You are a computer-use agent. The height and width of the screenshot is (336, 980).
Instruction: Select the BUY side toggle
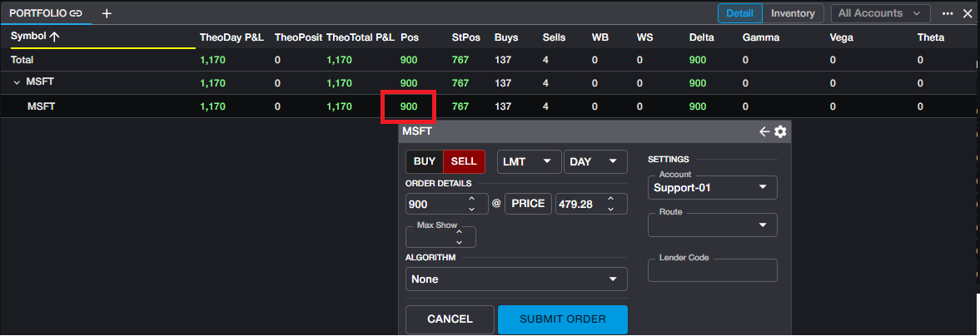[x=425, y=161]
